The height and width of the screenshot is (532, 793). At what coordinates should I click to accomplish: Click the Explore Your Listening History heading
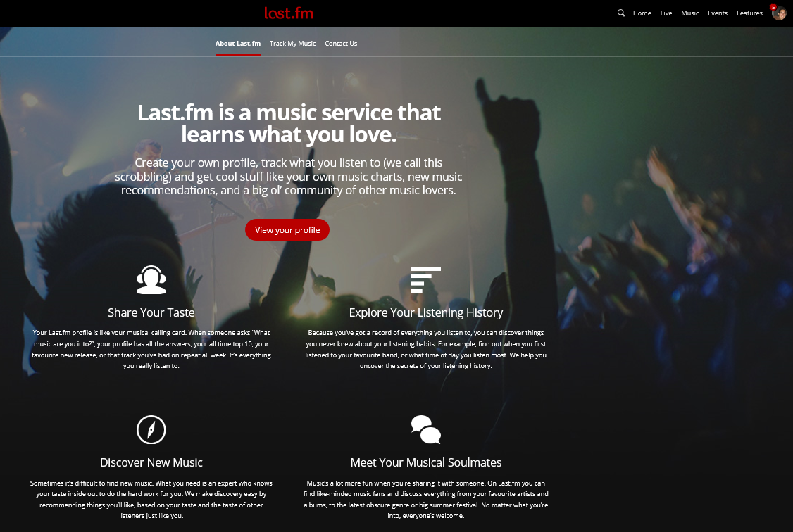[426, 312]
